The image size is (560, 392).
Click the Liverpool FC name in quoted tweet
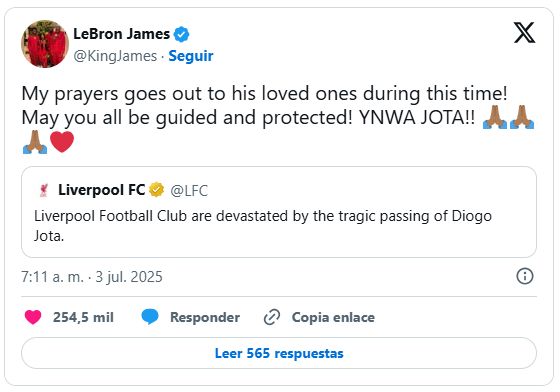102,190
